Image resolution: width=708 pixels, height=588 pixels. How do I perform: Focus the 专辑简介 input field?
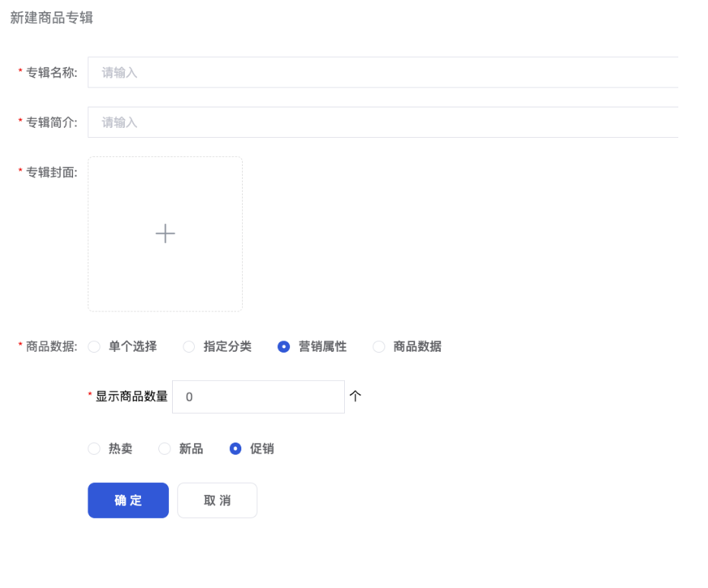382,123
